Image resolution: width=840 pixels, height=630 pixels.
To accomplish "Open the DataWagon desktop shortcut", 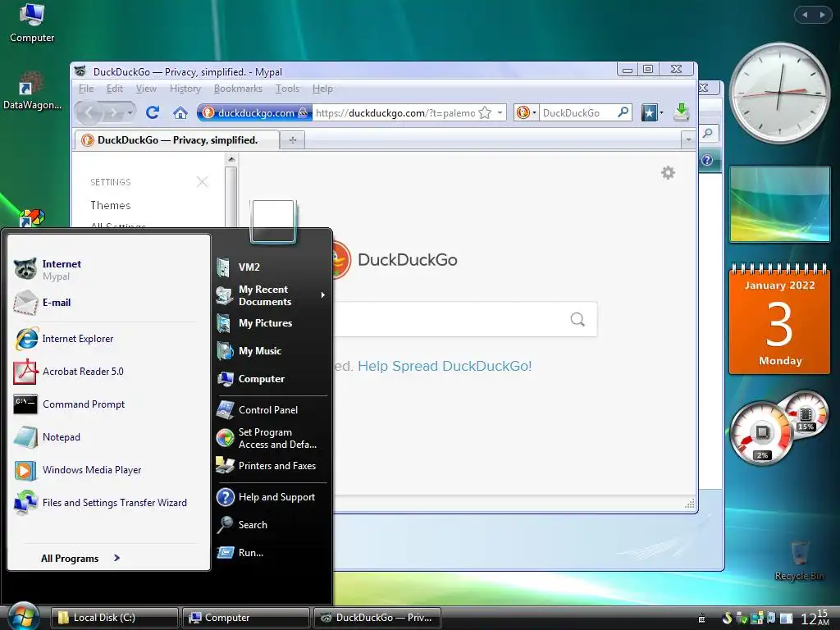I will point(32,90).
